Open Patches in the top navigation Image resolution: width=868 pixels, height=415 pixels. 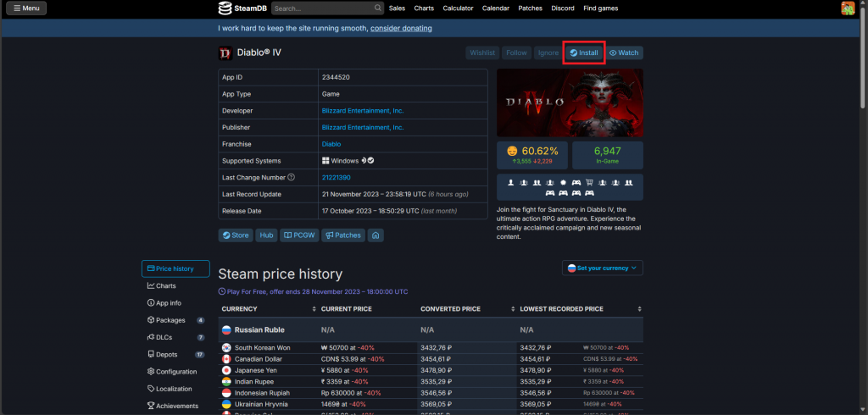531,8
